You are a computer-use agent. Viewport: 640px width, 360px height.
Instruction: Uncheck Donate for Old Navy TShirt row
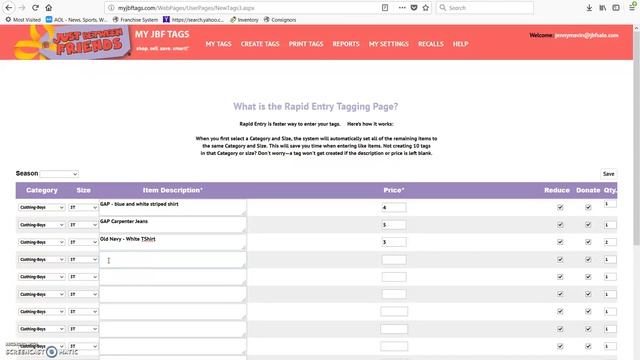[x=588, y=242]
